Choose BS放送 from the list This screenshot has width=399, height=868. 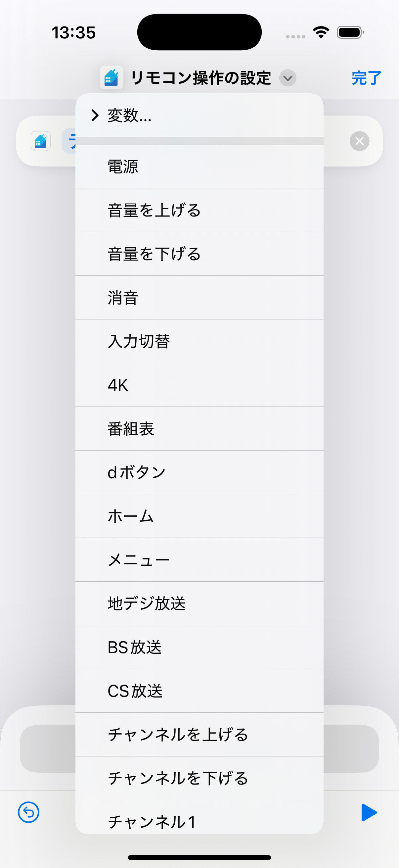[199, 647]
